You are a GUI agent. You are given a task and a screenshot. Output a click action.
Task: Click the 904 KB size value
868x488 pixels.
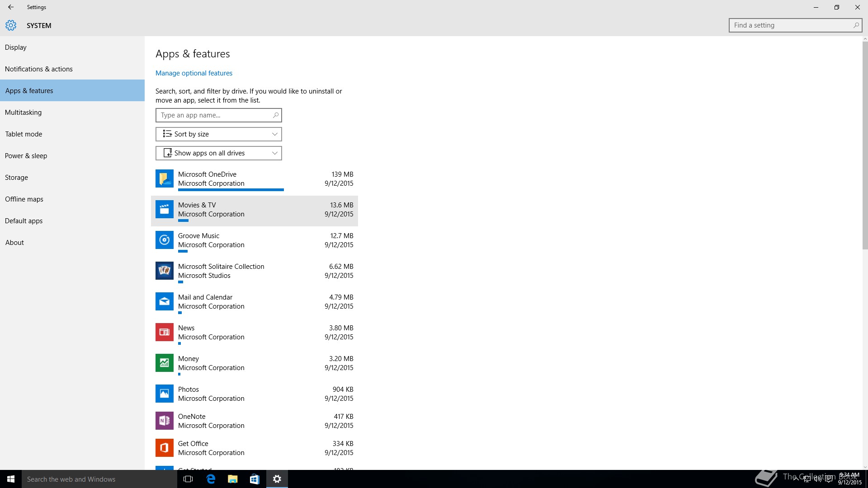(x=343, y=389)
